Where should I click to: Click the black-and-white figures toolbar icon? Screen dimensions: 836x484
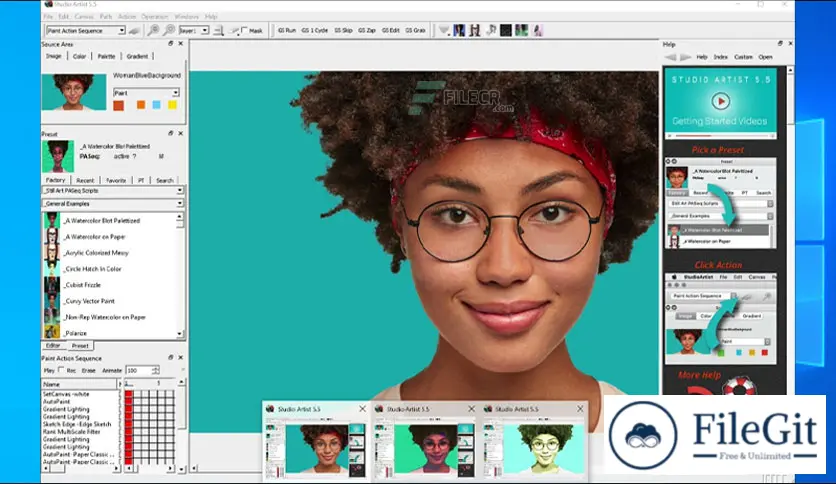coord(475,30)
